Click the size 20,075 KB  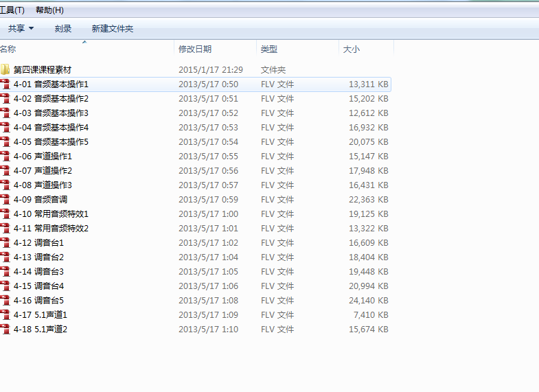click(x=369, y=142)
